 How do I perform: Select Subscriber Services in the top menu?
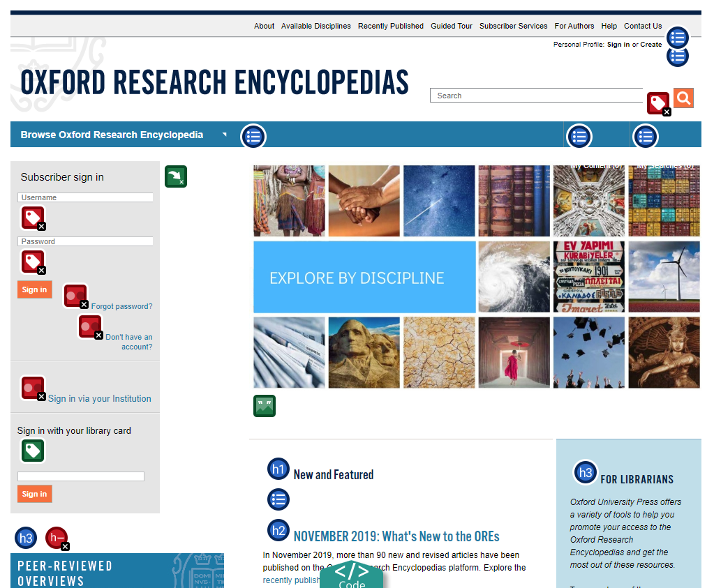tap(513, 26)
